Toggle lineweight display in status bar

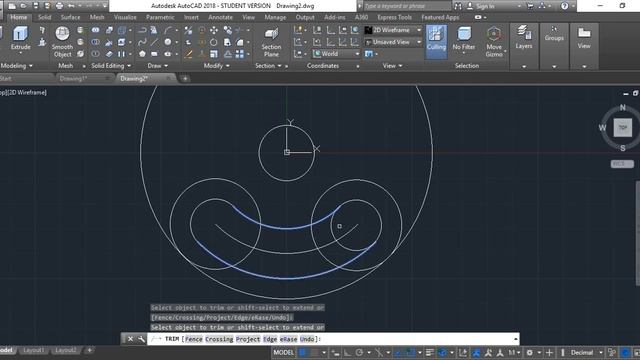(429, 353)
